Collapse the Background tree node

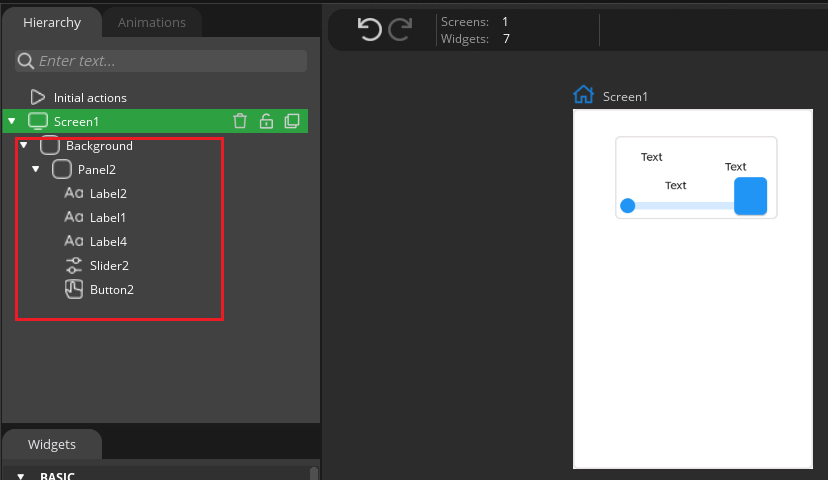(24, 145)
